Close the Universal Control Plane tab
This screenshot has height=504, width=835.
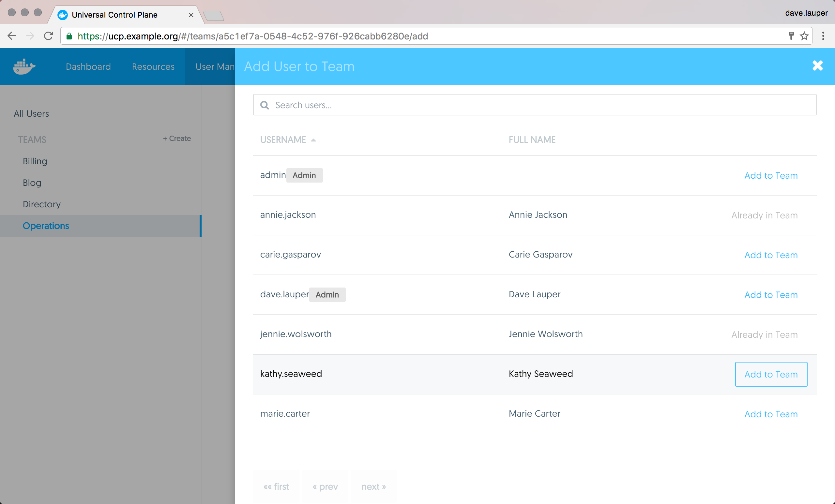[x=191, y=15]
